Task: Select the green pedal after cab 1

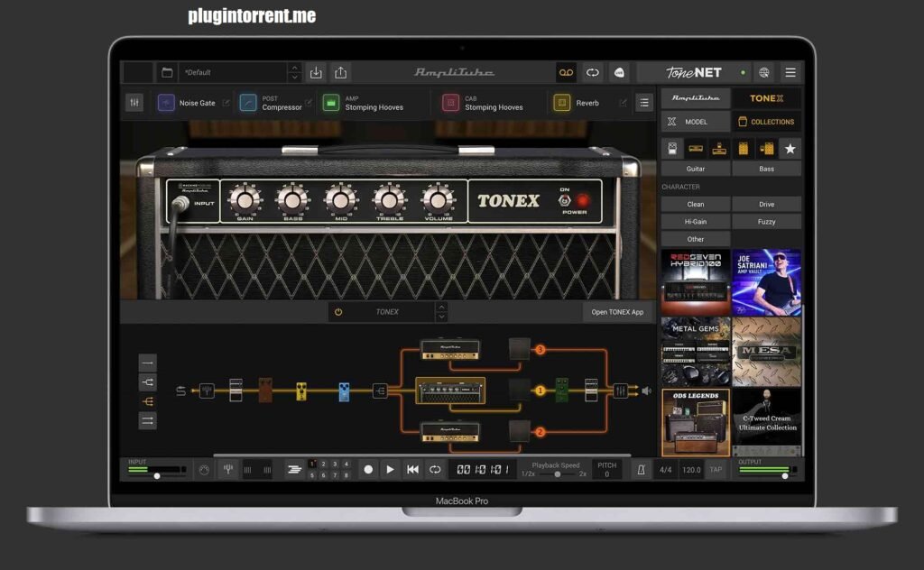Action: (x=561, y=390)
